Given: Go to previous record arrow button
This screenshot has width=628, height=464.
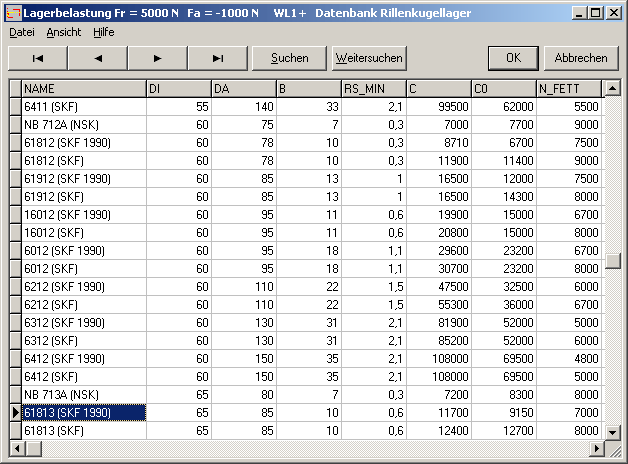Looking at the screenshot, I should coord(97,58).
